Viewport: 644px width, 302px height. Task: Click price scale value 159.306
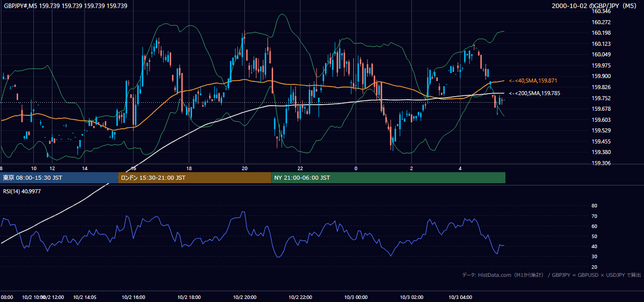click(x=601, y=163)
